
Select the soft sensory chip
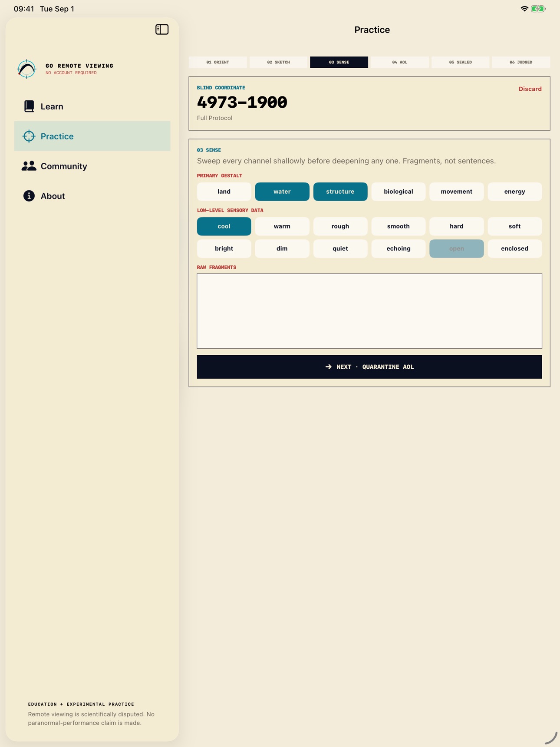515,226
